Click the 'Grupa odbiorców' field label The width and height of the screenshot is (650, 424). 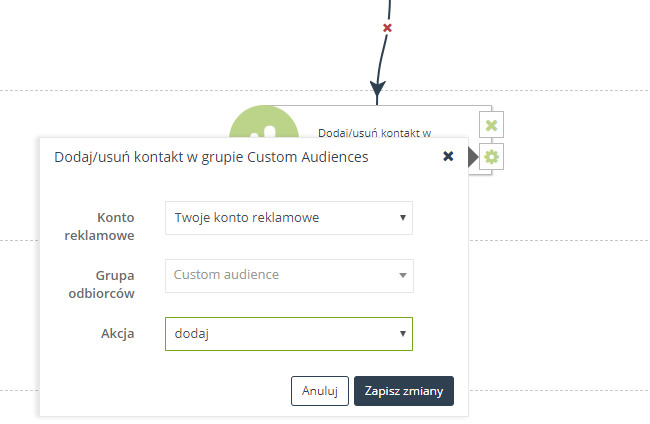[102, 284]
